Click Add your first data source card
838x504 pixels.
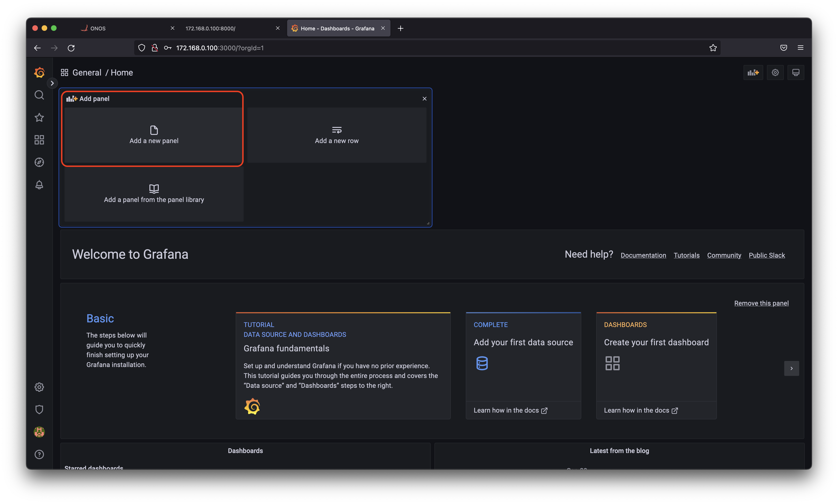pos(523,356)
